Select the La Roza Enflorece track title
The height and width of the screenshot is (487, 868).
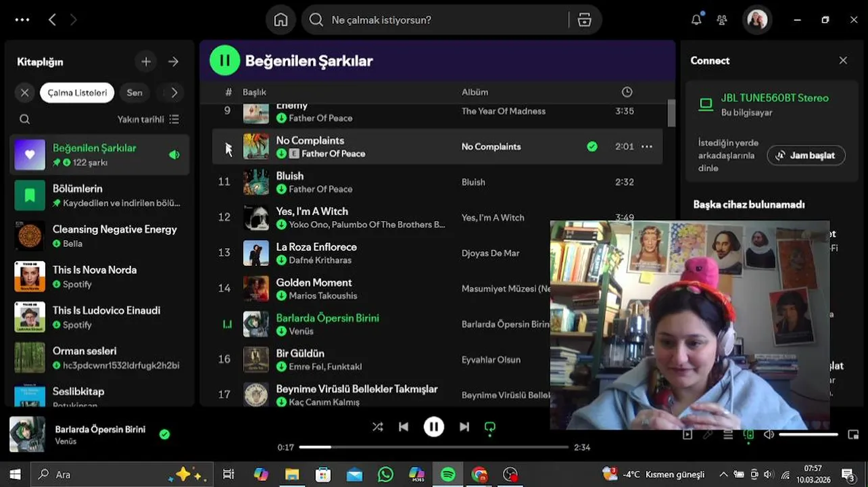316,247
